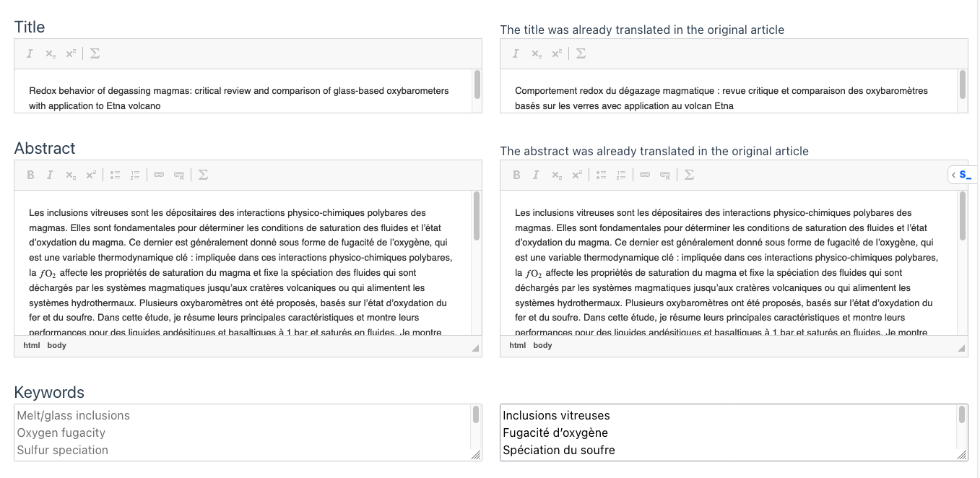The image size is (980, 478).
Task: Toggle Subscript in the French title editor toolbar
Action: [x=536, y=53]
